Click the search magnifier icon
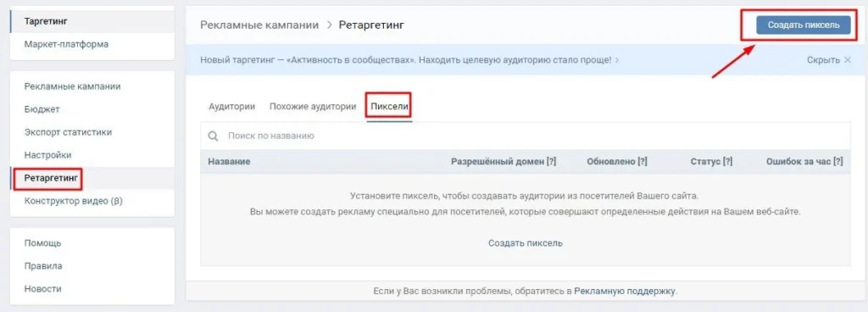 click(213, 136)
